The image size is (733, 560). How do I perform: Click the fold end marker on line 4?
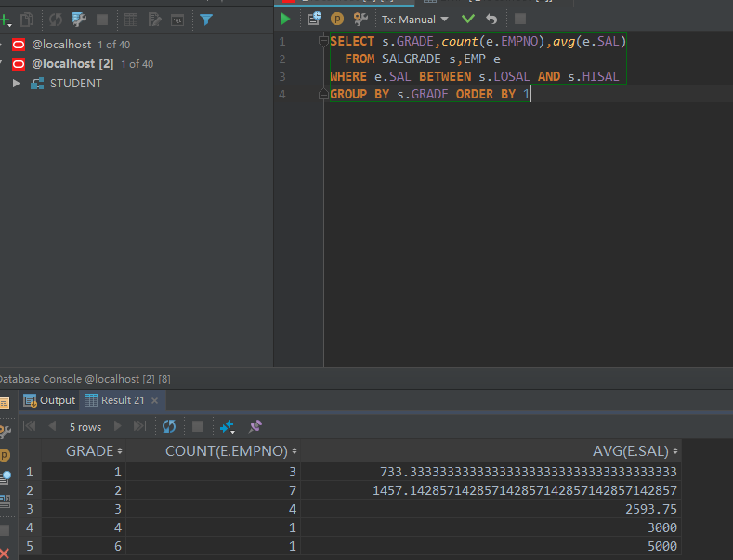point(323,95)
